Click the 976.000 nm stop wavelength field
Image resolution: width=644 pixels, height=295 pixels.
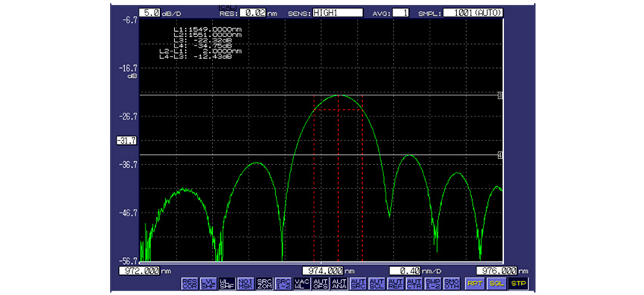(x=497, y=271)
